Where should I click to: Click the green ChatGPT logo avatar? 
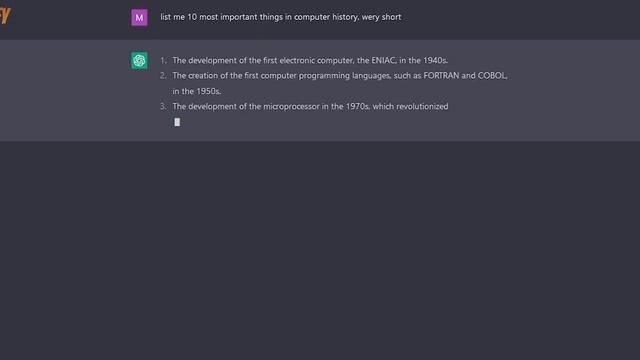click(x=139, y=60)
